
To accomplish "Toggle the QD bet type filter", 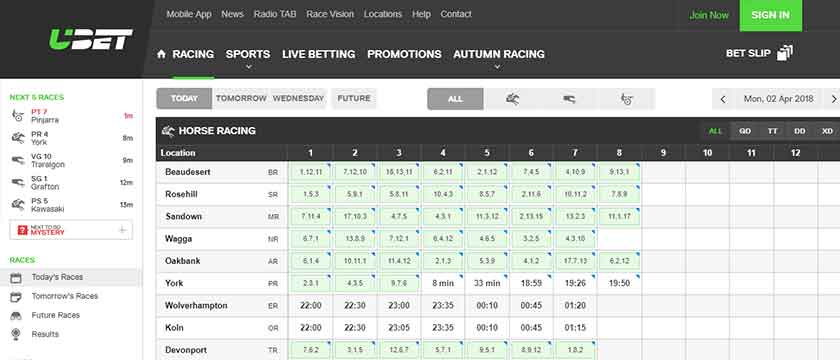I will click(745, 131).
